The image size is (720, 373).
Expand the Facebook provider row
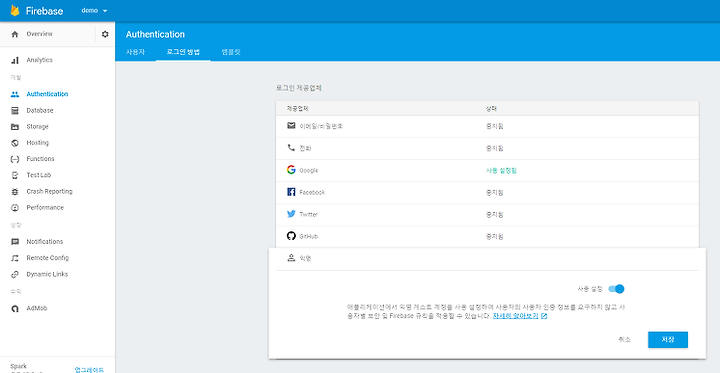[487, 192]
